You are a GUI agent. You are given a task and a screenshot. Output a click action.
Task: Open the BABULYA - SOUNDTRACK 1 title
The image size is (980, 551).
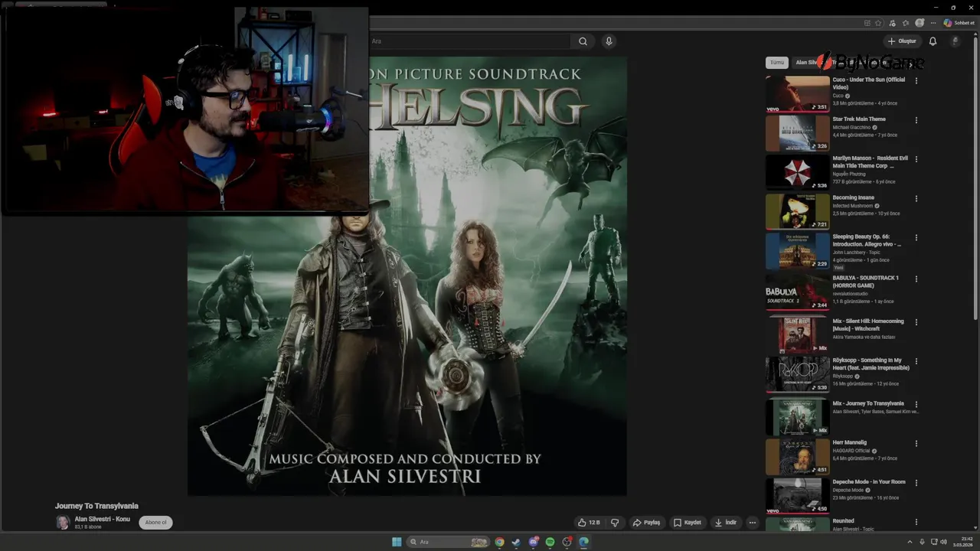(x=866, y=282)
